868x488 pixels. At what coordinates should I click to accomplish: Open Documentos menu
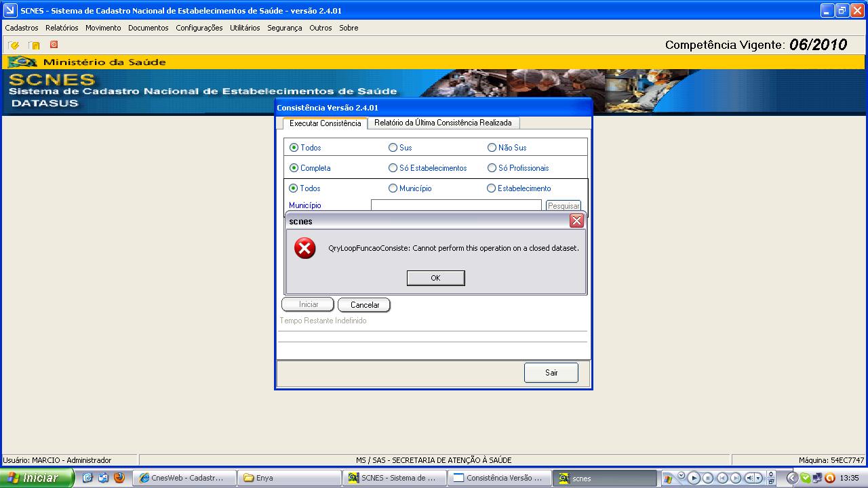point(148,28)
